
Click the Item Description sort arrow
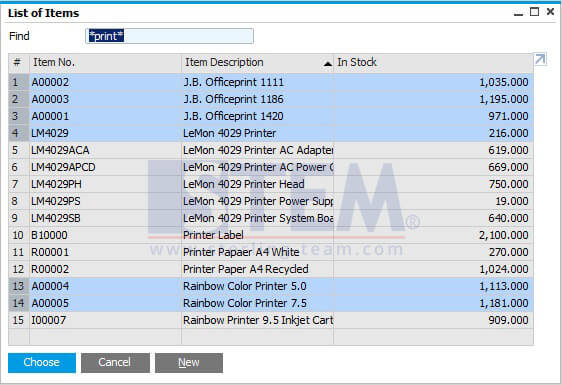[328, 64]
